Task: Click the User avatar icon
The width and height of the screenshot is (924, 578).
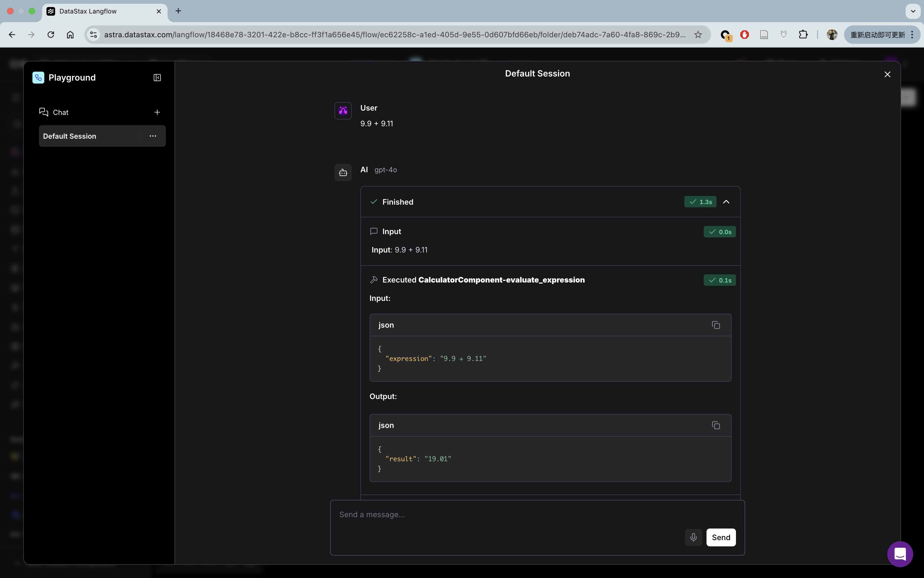Action: pyautogui.click(x=343, y=111)
